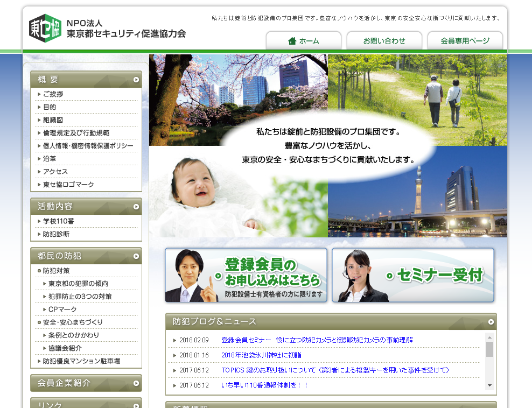Click the news list scrollbar thumb
Screen dimensions: 532x408
(x=489, y=349)
